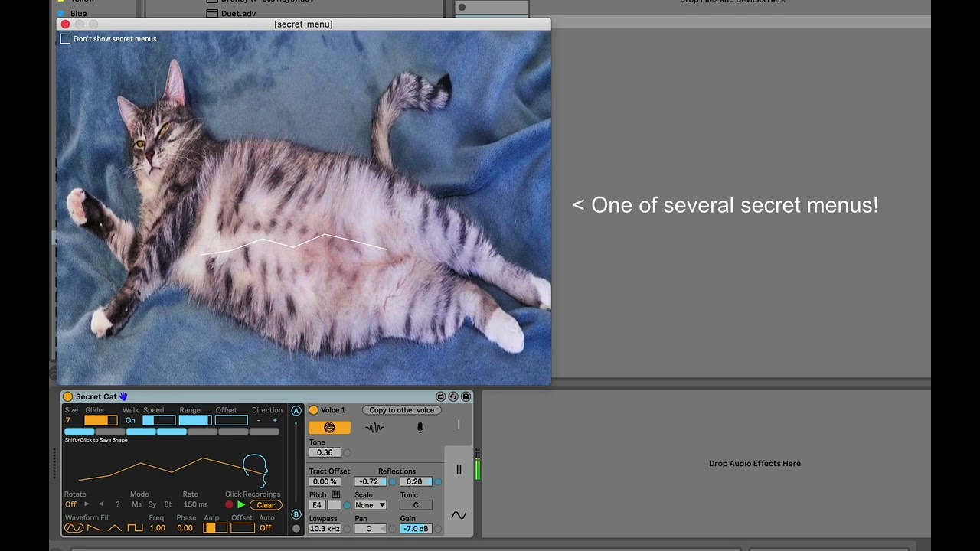Screen dimensions: 980x551
Task: Select the noise waveform mode icon
Action: 374,428
